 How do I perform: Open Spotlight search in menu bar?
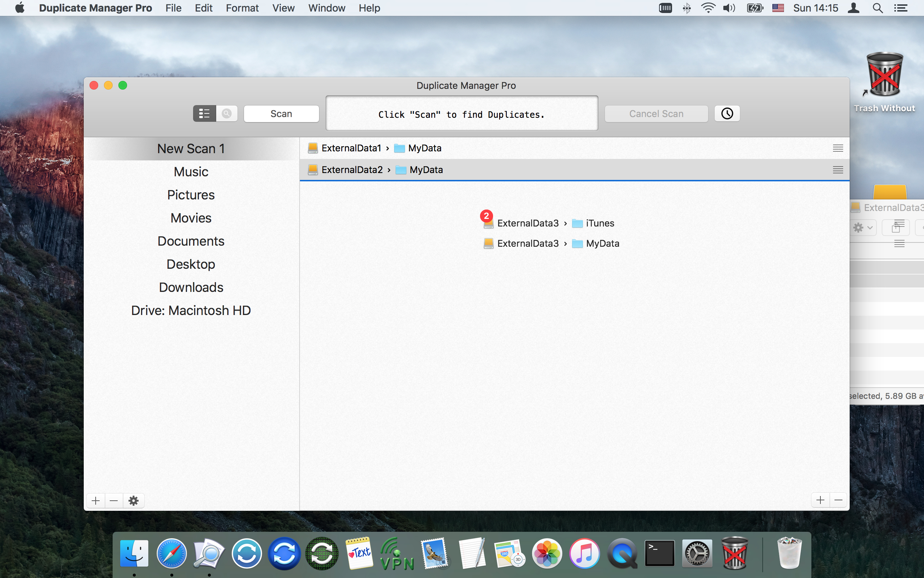[x=877, y=8]
